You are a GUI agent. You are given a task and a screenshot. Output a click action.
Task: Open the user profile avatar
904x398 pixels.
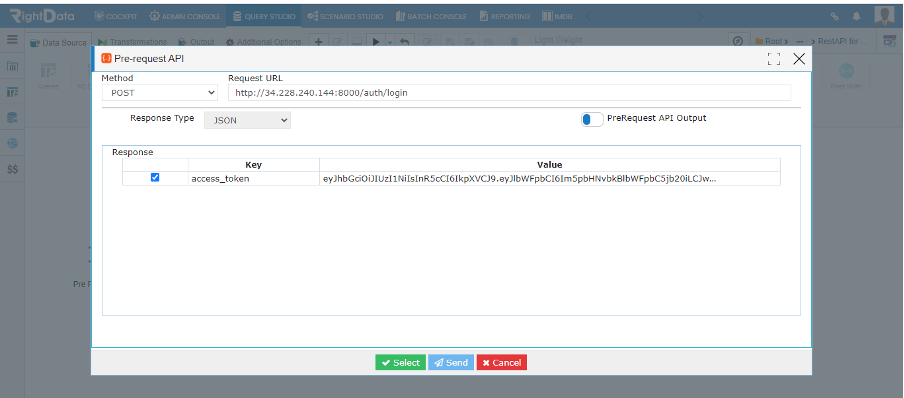(884, 16)
